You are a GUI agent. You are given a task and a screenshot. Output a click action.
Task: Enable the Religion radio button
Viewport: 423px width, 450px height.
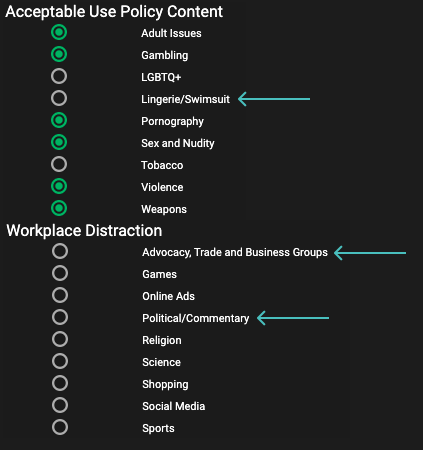pyautogui.click(x=60, y=339)
